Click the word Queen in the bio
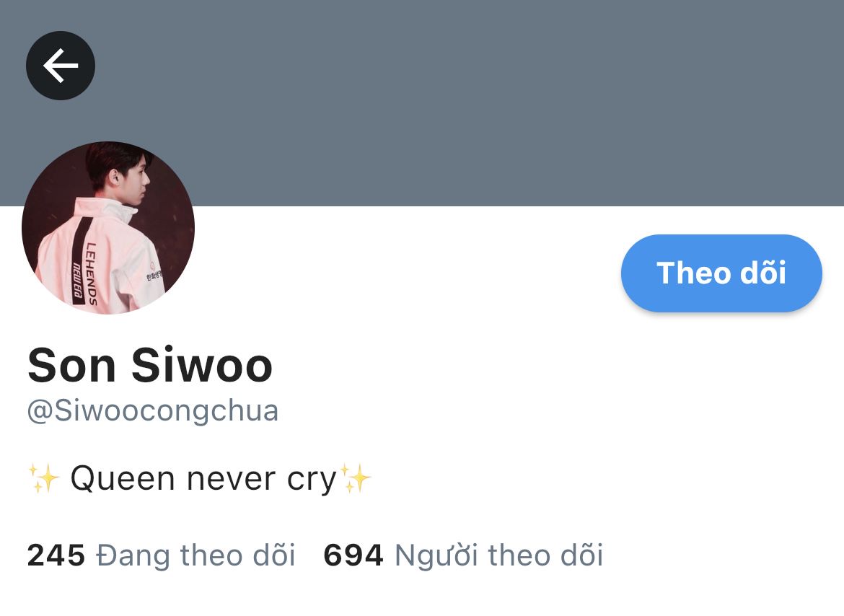Image resolution: width=844 pixels, height=616 pixels. pyautogui.click(x=123, y=478)
